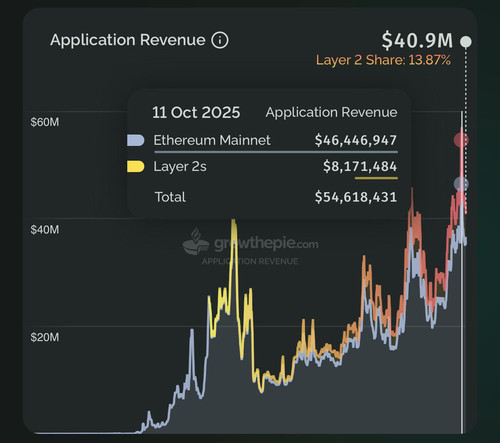Click the $60M y-axis label
Screen dimensions: 500x443
click(45, 122)
